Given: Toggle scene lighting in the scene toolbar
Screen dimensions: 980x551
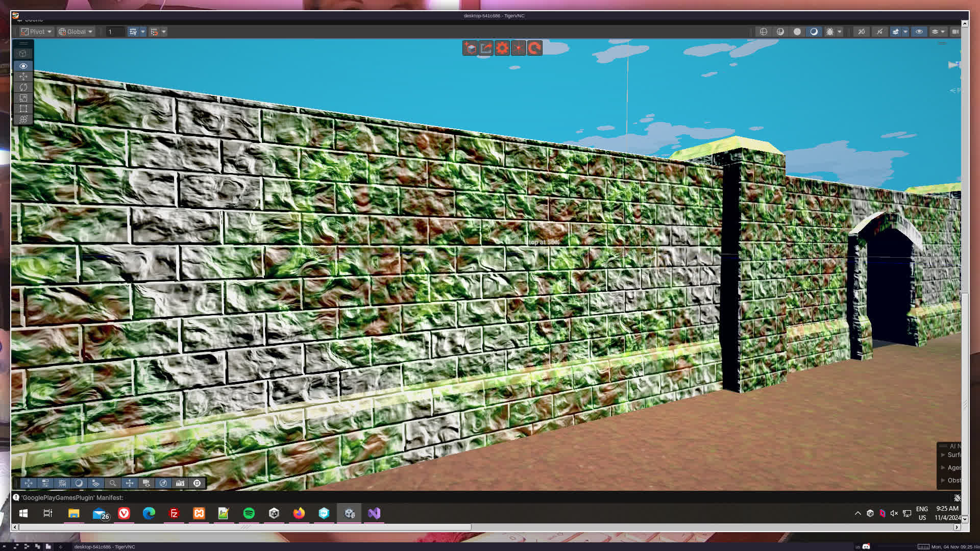Looking at the screenshot, I should pyautogui.click(x=879, y=32).
